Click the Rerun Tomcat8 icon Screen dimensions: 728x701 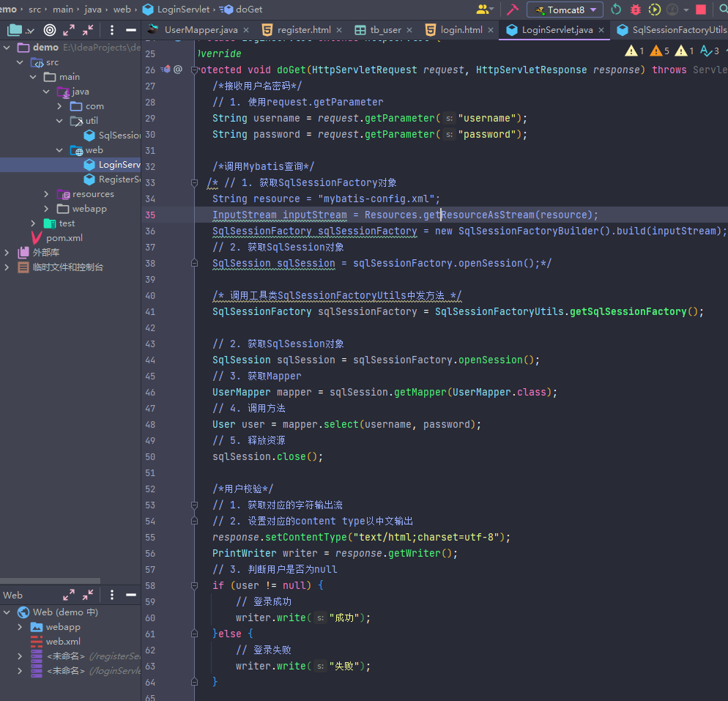[x=616, y=10]
